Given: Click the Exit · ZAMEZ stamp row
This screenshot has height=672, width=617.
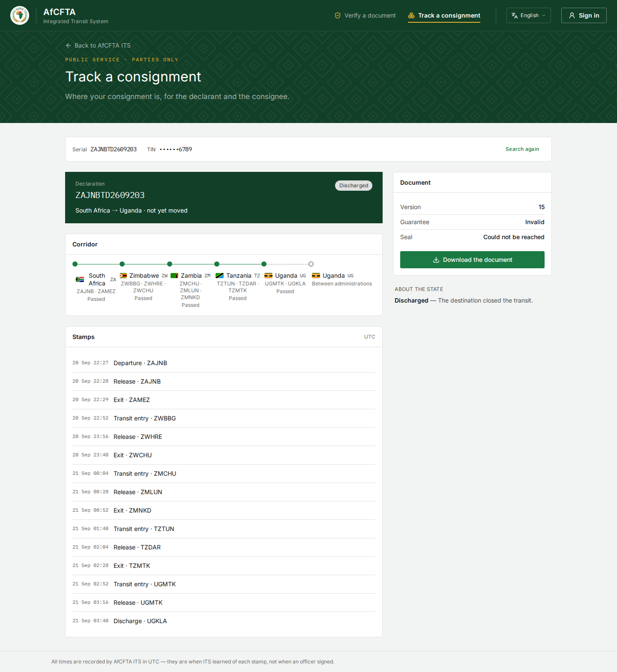Looking at the screenshot, I should [x=224, y=400].
